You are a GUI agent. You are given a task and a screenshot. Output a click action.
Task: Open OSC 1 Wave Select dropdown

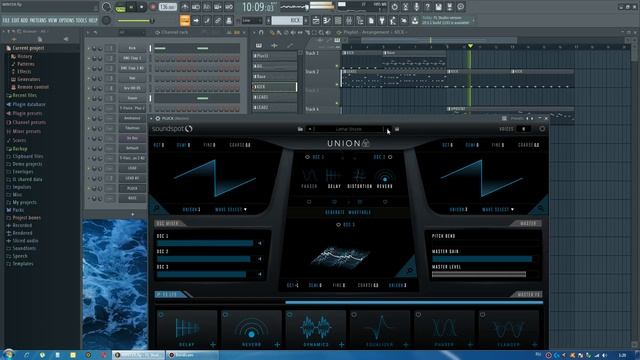coord(231,209)
